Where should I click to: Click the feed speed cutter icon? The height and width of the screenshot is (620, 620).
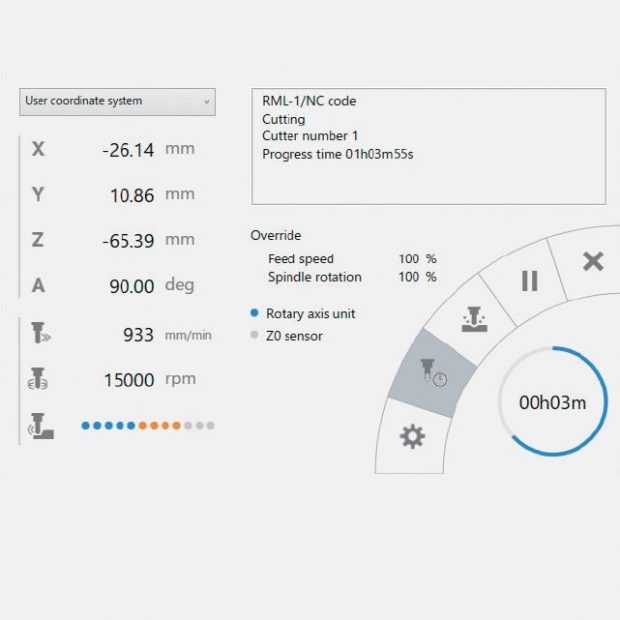(x=40, y=333)
